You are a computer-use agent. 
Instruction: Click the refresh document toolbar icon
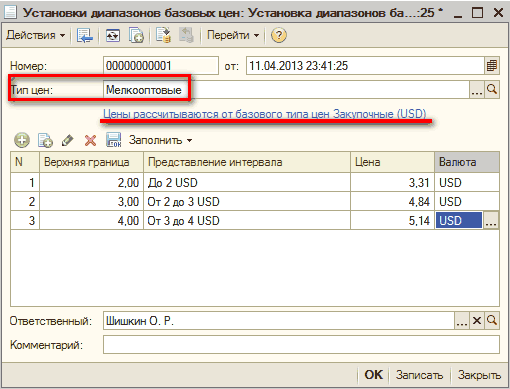tap(113, 35)
